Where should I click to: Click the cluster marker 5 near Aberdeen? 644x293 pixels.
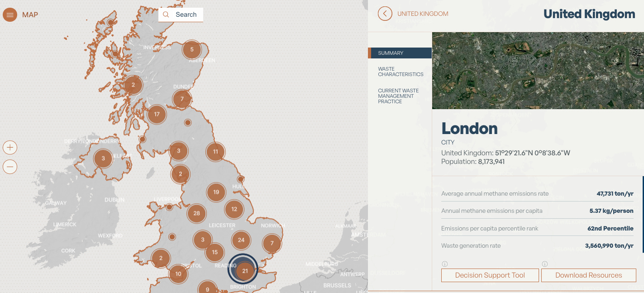pyautogui.click(x=191, y=49)
